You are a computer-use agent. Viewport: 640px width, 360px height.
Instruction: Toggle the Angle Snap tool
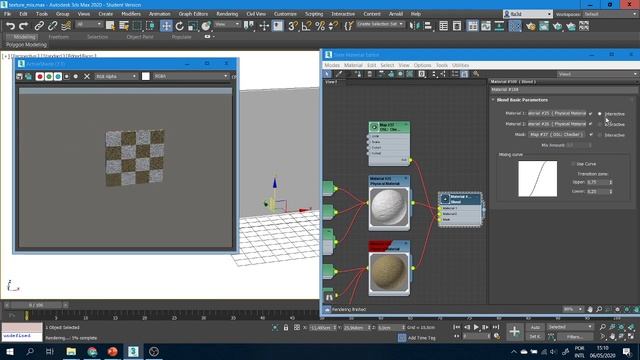[x=306, y=26]
